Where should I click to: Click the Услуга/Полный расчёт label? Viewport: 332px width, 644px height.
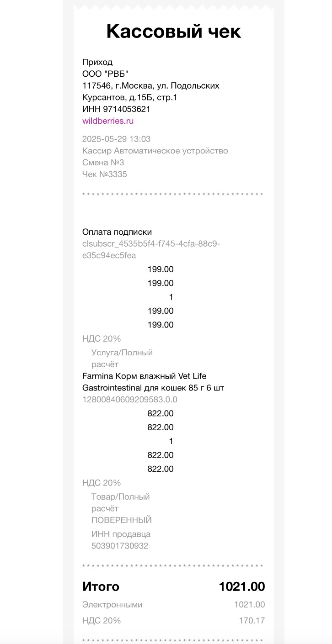point(122,359)
